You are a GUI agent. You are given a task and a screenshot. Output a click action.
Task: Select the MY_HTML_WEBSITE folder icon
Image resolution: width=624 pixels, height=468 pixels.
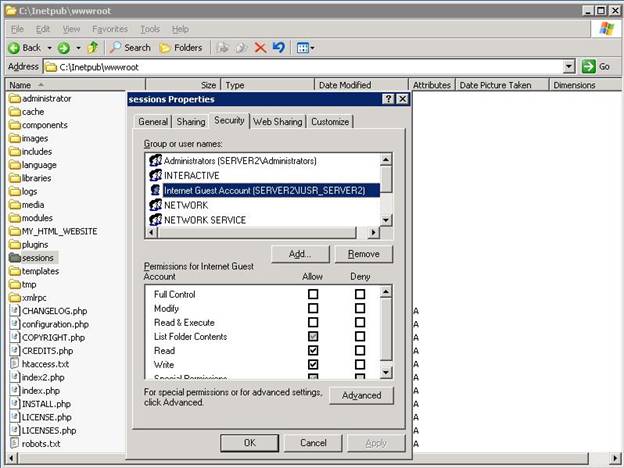click(15, 231)
